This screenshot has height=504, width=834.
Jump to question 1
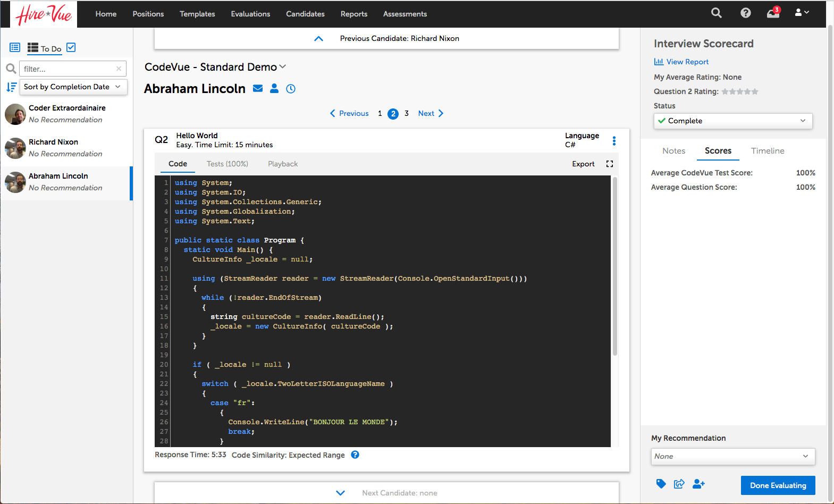coord(380,113)
